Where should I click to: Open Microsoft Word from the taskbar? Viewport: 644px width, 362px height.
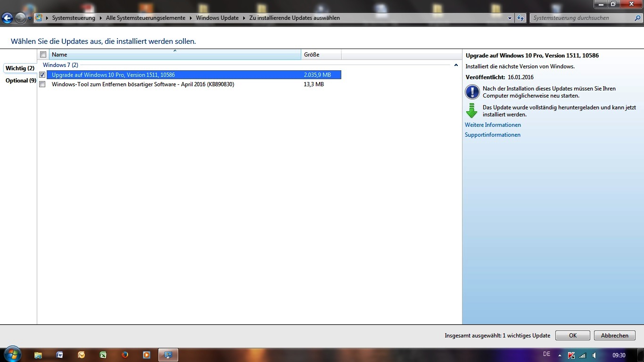(60, 355)
